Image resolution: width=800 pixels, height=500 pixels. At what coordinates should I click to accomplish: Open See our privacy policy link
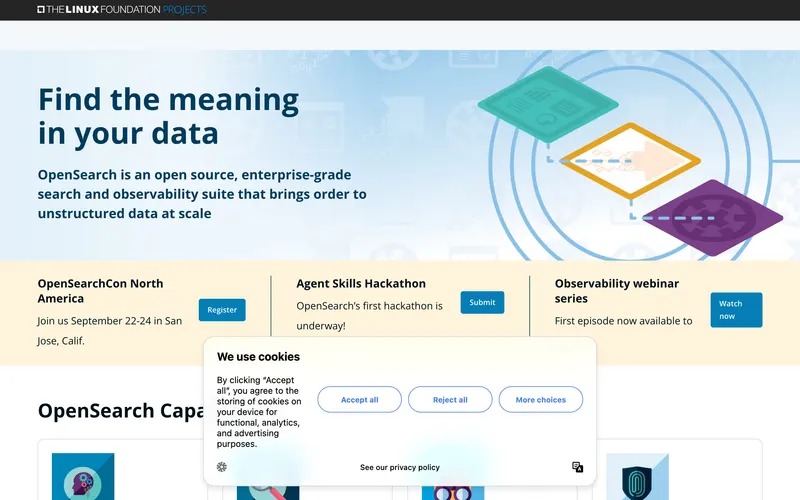click(x=399, y=467)
